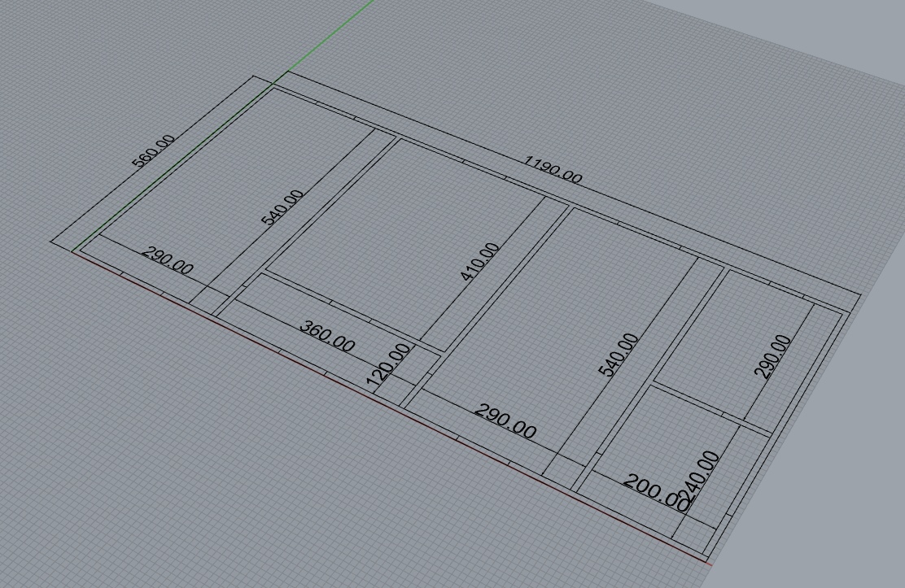Click the 200.00 dimension label
The height and width of the screenshot is (588, 905).
point(656,492)
